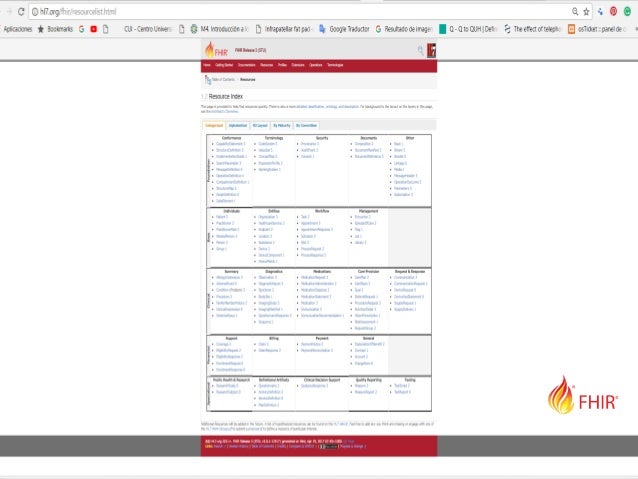The image size is (638, 479).
Task: Open the GuidanceResponse link
Action: pyautogui.click(x=315, y=386)
